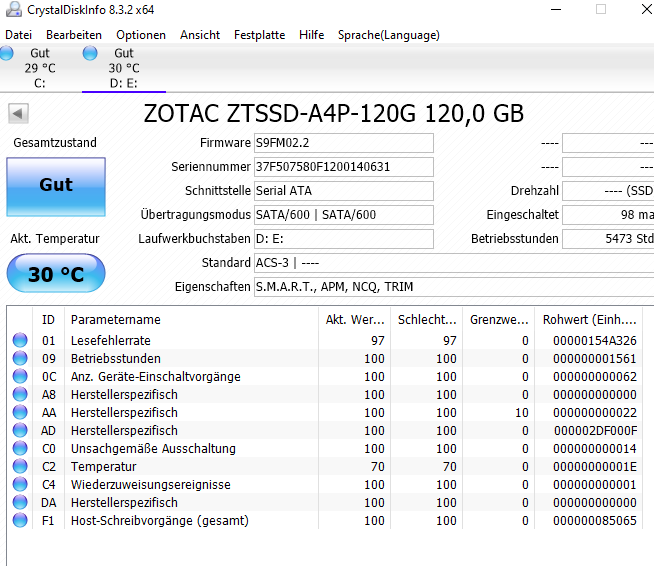654x566 pixels.
Task: Click the 30 °C temperature button
Action: pos(56,273)
